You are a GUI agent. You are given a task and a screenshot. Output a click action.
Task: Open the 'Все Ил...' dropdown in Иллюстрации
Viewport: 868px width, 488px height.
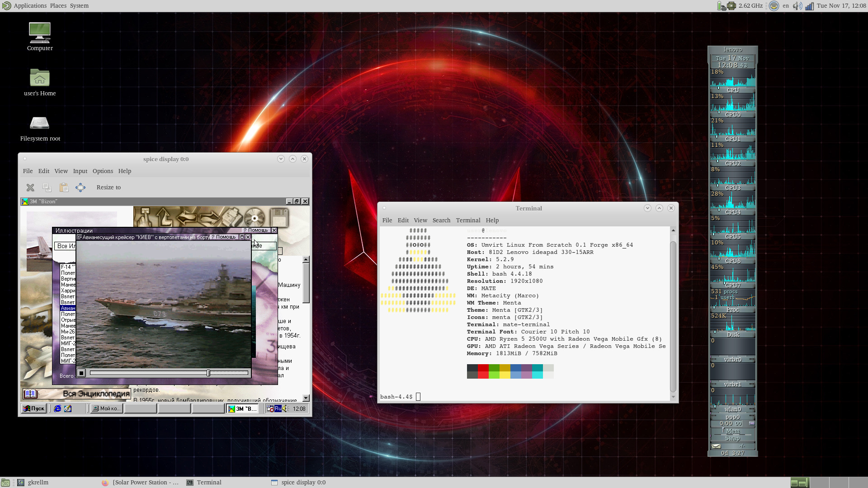click(x=66, y=246)
